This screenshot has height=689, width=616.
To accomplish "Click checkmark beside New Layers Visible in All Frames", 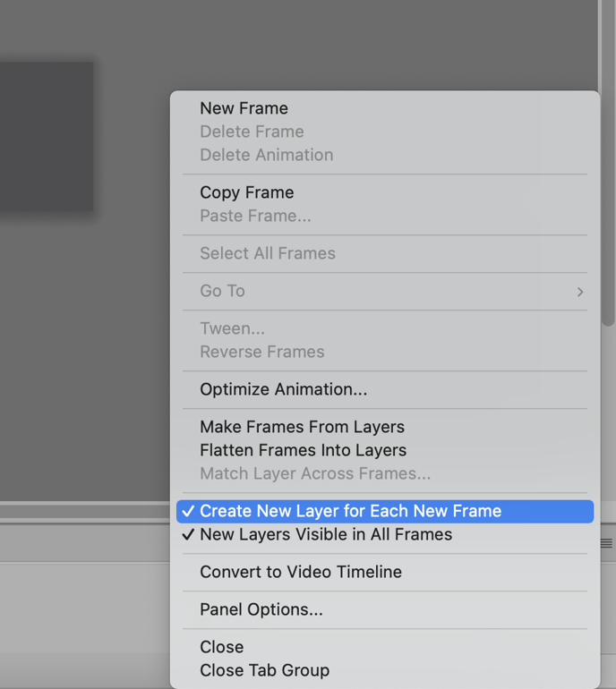I will click(188, 535).
